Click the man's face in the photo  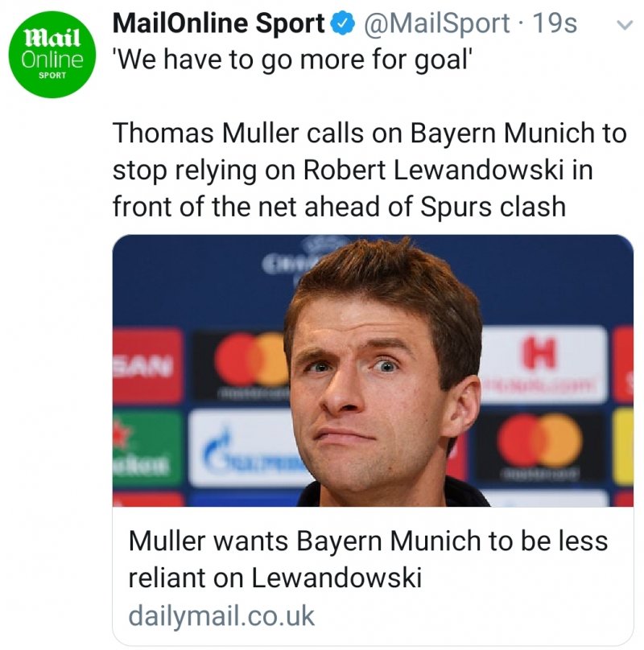(x=368, y=385)
